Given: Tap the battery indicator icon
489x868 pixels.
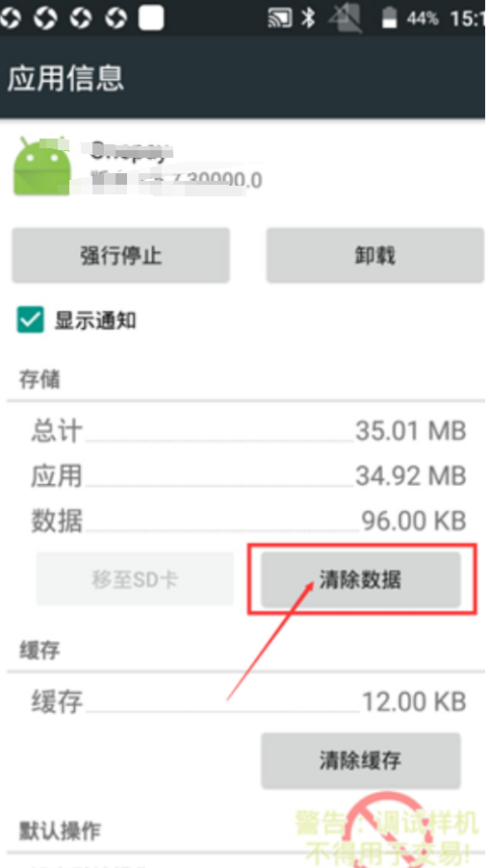Looking at the screenshot, I should pyautogui.click(x=389, y=17).
